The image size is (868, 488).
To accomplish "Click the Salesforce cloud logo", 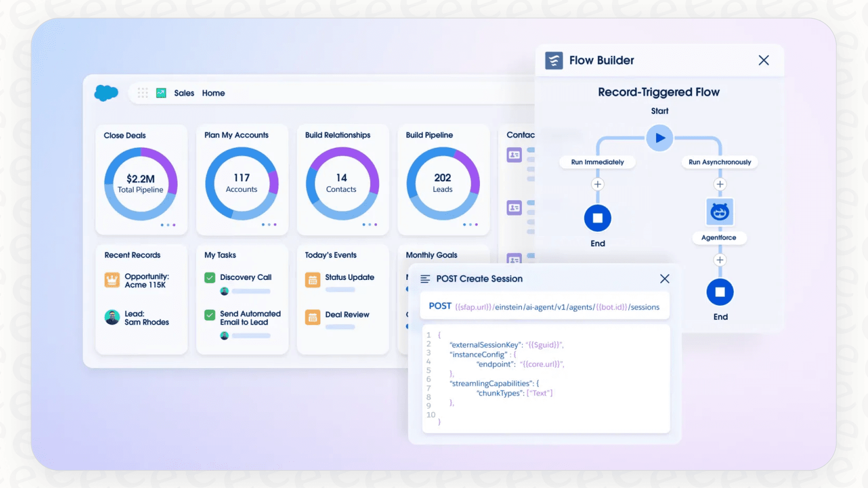I will tap(106, 93).
